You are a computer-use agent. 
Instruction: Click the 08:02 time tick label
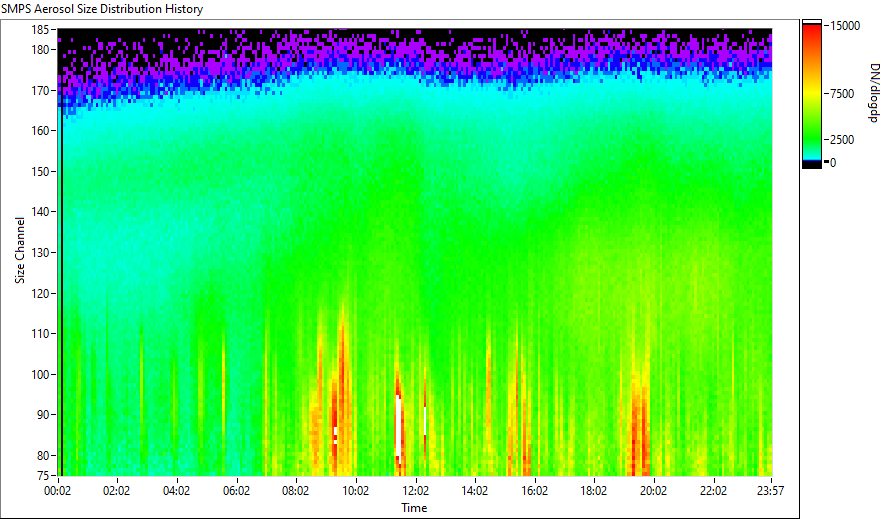(295, 491)
